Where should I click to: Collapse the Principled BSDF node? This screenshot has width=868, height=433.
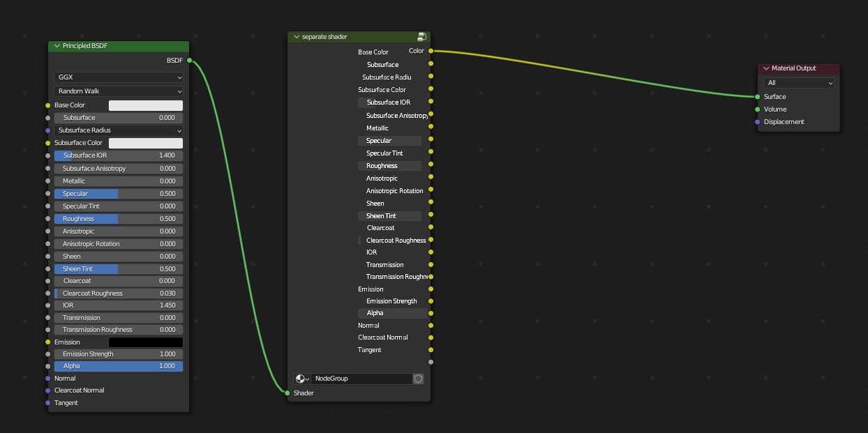(x=57, y=46)
